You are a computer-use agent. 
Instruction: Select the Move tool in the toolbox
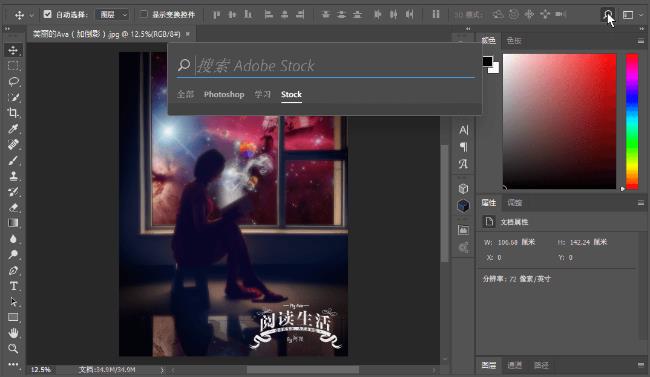[x=13, y=50]
